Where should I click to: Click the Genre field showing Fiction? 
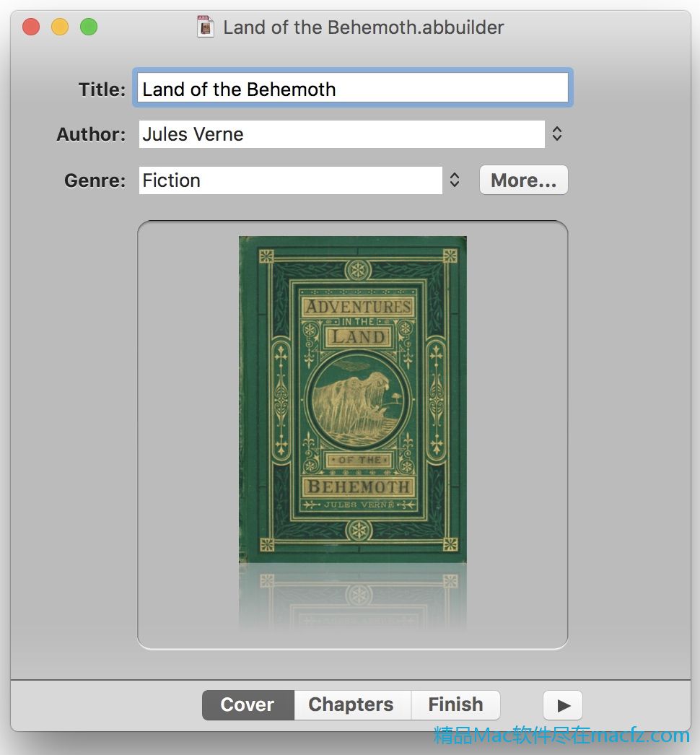pyautogui.click(x=289, y=180)
